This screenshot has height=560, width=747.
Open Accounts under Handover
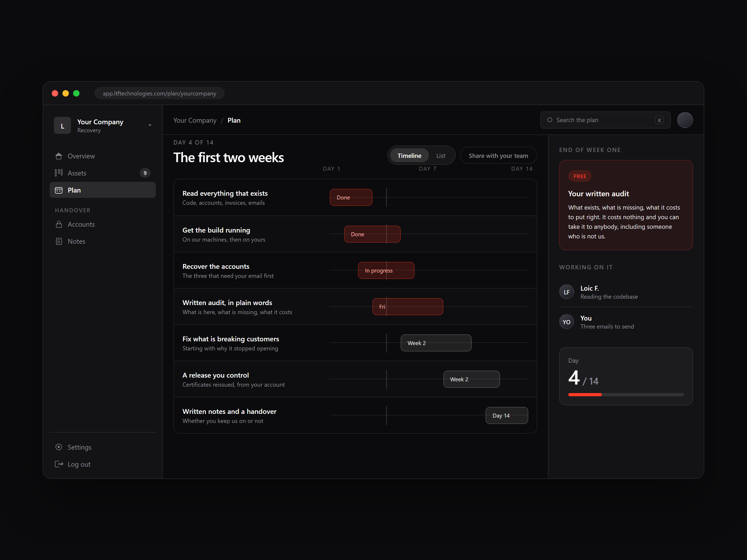tap(103, 224)
